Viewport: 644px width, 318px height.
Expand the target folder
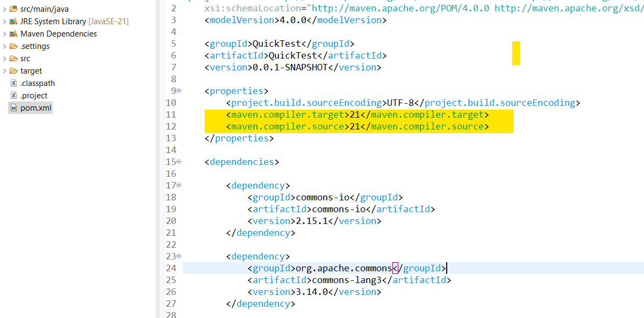click(x=4, y=70)
